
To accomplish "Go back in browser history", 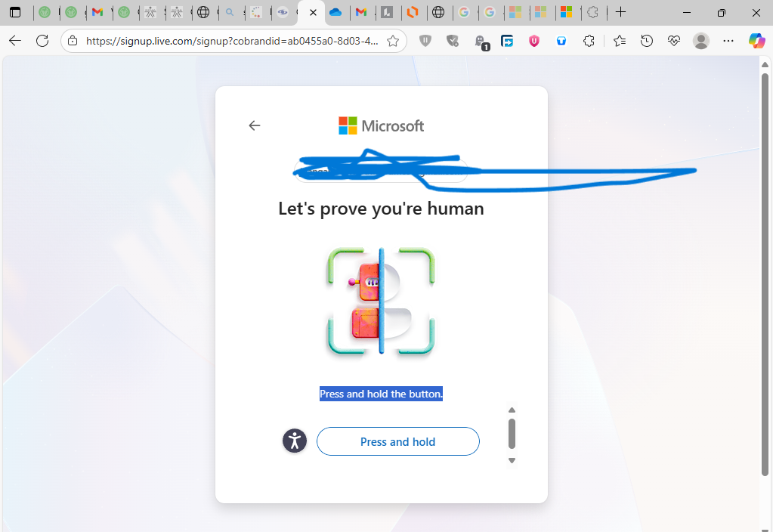I will (15, 41).
